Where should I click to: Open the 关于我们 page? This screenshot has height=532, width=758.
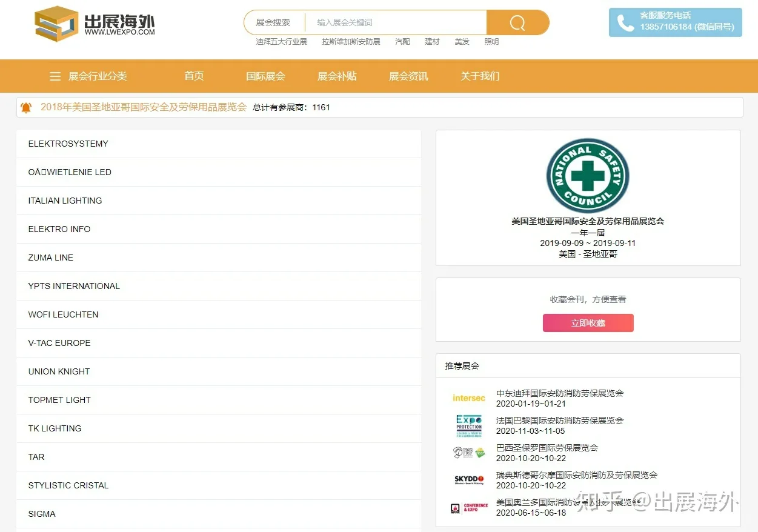479,76
